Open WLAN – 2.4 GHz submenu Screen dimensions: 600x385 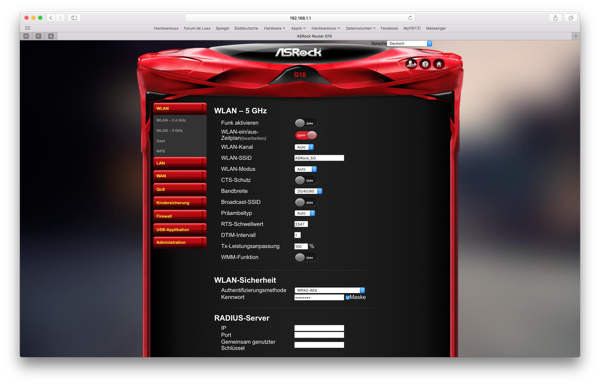171,120
